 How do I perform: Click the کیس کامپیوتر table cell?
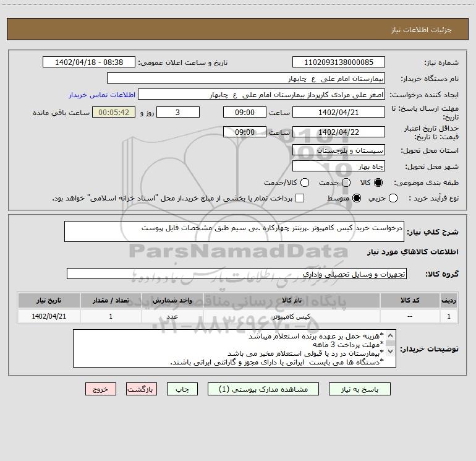pos(292,316)
